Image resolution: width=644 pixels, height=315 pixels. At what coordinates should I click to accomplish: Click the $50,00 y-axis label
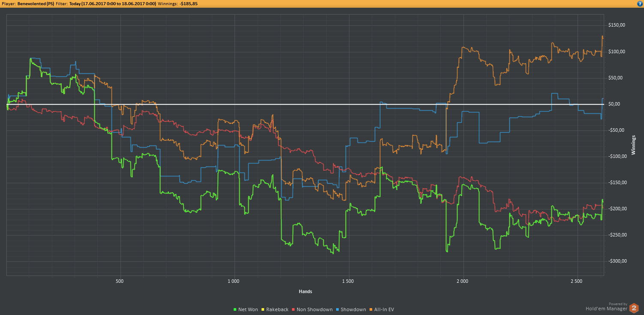pyautogui.click(x=615, y=78)
